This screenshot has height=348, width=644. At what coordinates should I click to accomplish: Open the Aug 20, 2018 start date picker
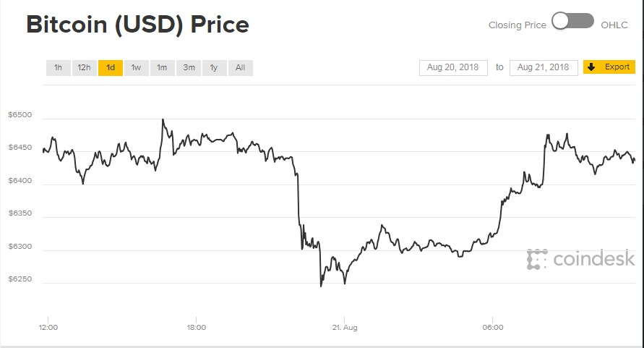(x=453, y=67)
